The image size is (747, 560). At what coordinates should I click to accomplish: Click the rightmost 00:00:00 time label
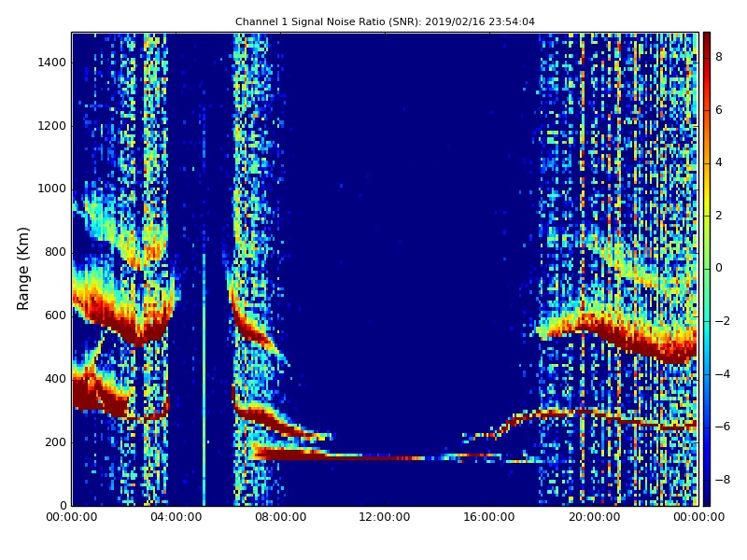pos(698,517)
